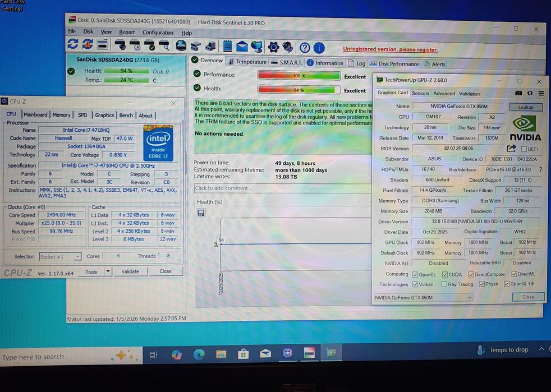Image resolution: width=551 pixels, height=392 pixels.
Task: Start disk test via disk-with-speaker icon
Action: 120,45
